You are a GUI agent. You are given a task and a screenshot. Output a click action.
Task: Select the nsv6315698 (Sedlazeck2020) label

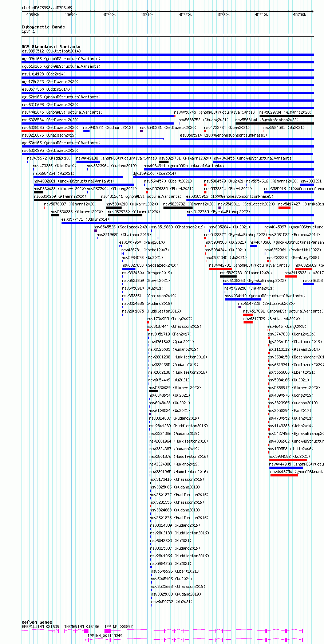(50, 105)
